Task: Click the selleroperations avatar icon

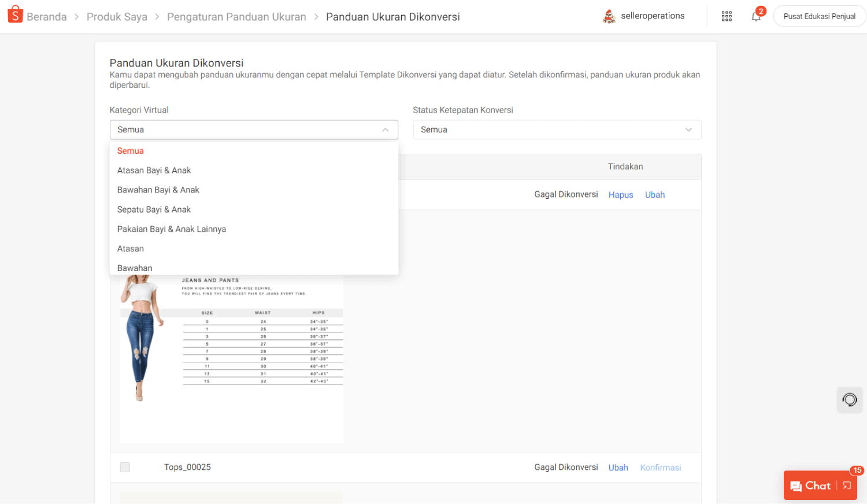Action: click(609, 16)
